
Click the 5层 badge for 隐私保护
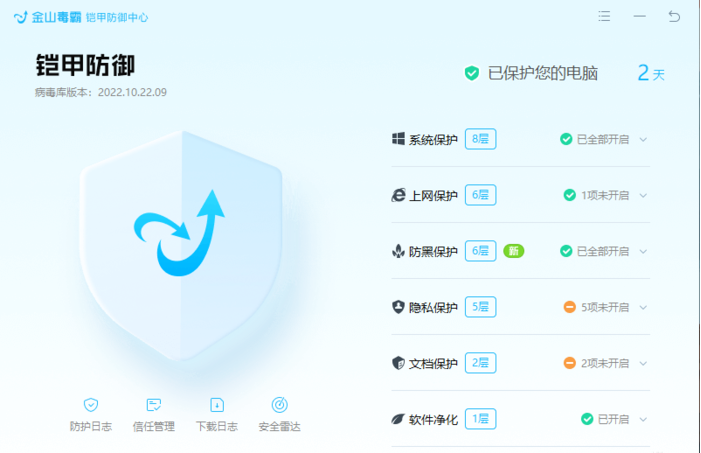481,307
